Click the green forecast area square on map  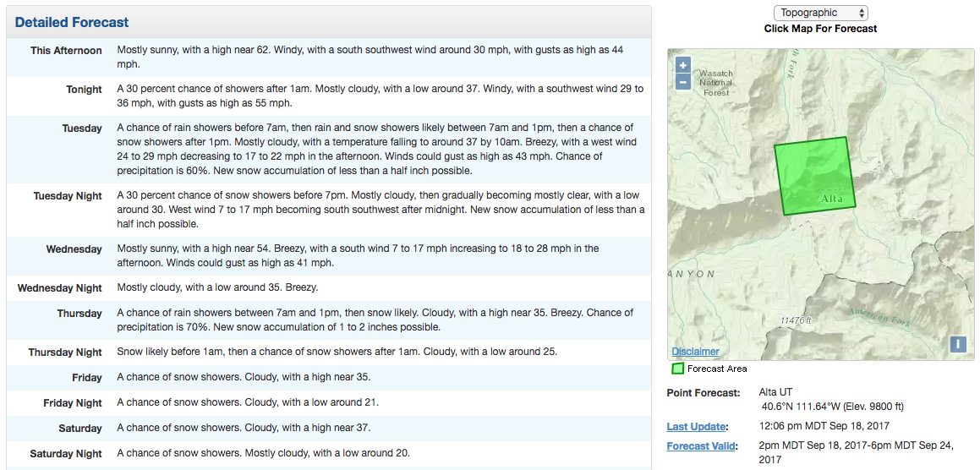813,175
